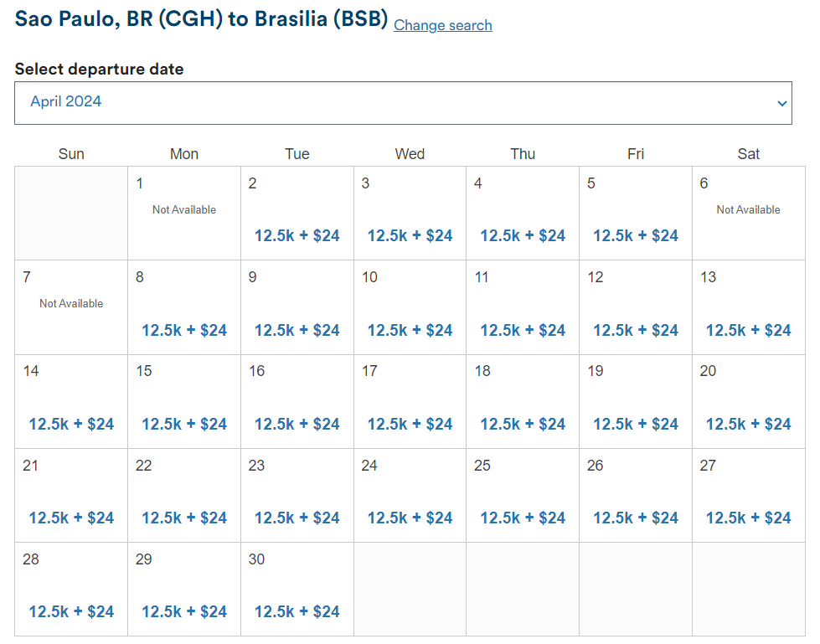
Task: Select the fare on Thursday April 11
Action: pos(522,329)
